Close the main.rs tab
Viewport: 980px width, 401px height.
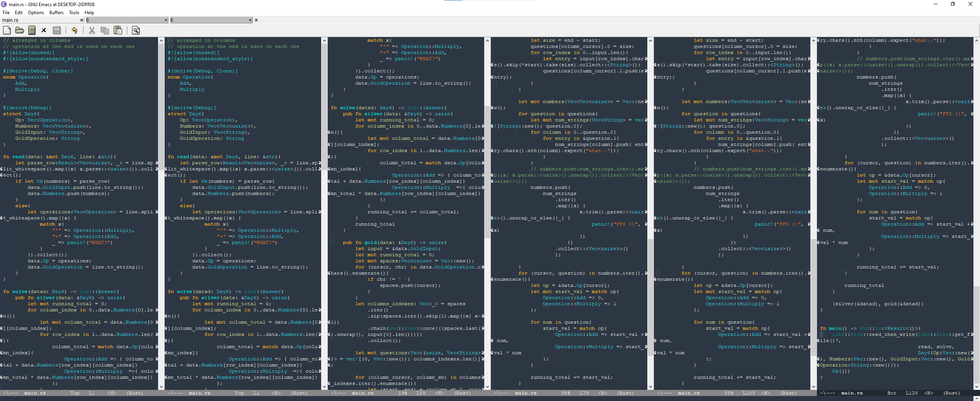pos(82,20)
